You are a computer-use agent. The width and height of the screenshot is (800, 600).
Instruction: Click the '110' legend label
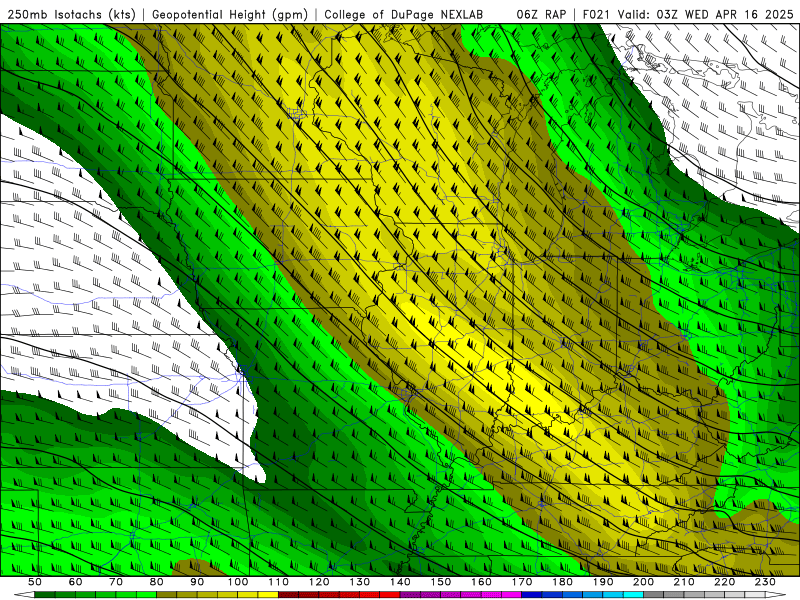[x=279, y=582]
